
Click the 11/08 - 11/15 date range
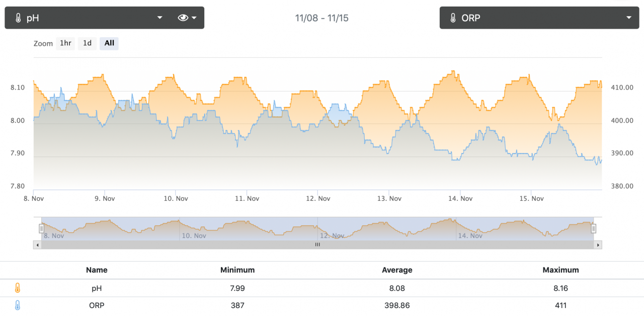point(321,18)
